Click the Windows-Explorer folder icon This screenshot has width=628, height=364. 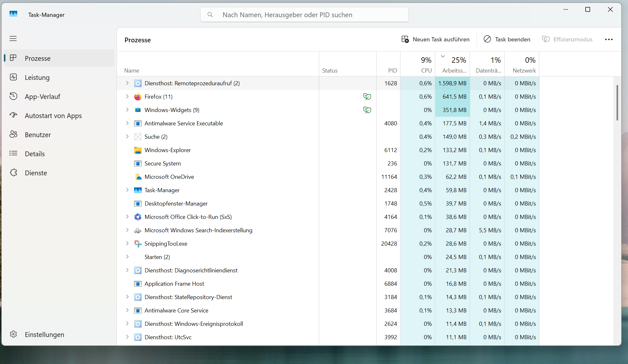(x=138, y=150)
